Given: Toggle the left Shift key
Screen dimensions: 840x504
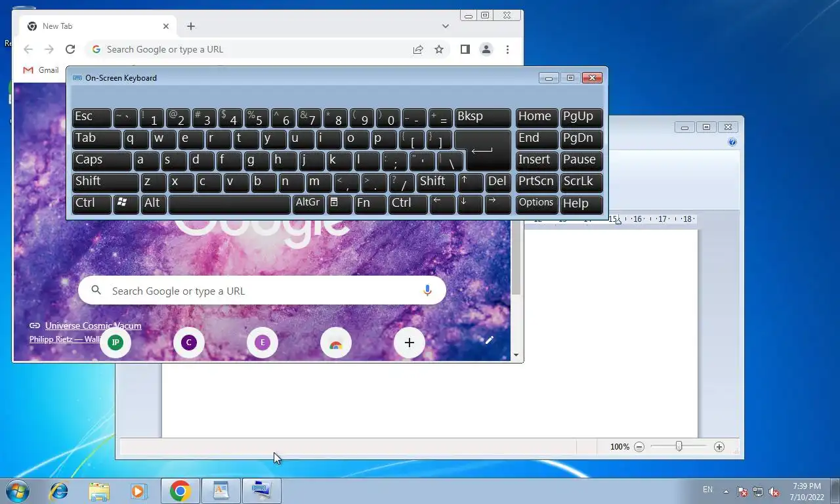Looking at the screenshot, I should pos(105,182).
